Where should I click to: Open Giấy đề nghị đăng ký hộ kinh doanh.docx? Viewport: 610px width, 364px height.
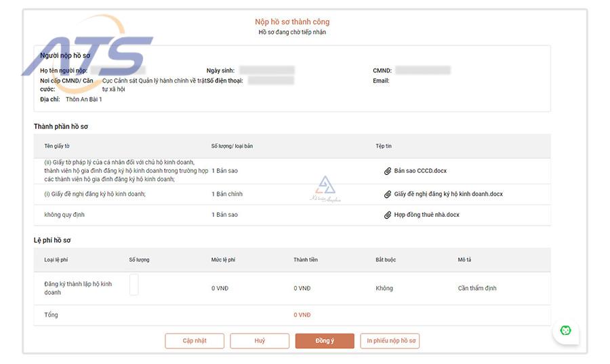coord(448,194)
